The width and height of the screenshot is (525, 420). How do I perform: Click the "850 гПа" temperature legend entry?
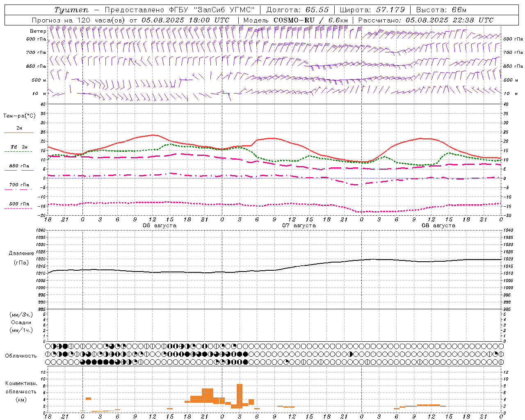tap(19, 166)
